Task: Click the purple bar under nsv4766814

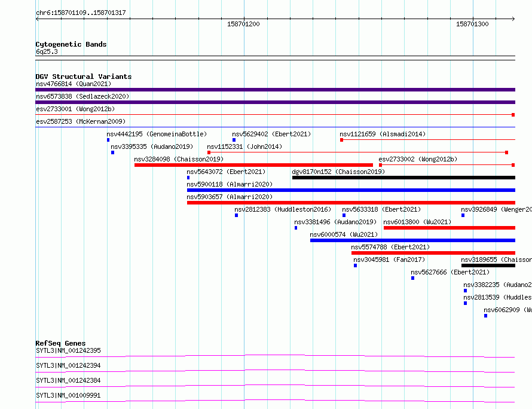Action: coord(275,90)
